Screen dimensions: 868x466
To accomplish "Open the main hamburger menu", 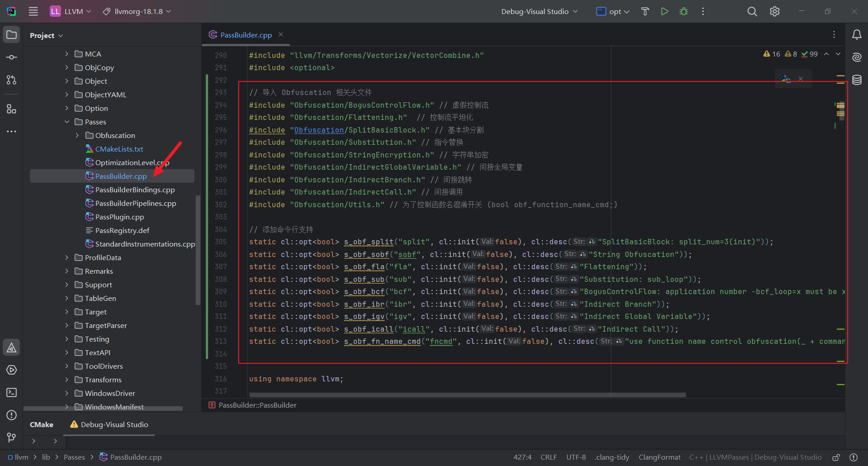I will coord(33,11).
